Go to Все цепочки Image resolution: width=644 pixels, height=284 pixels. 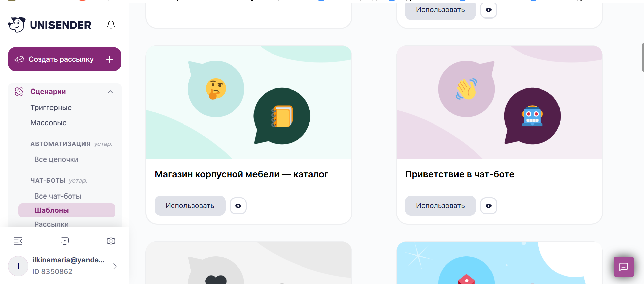point(56,159)
